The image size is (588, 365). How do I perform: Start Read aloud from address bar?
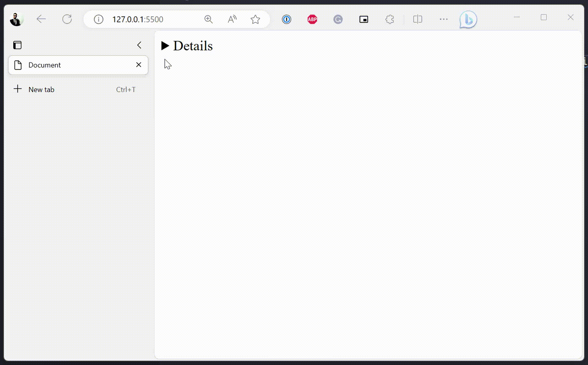pos(232,19)
